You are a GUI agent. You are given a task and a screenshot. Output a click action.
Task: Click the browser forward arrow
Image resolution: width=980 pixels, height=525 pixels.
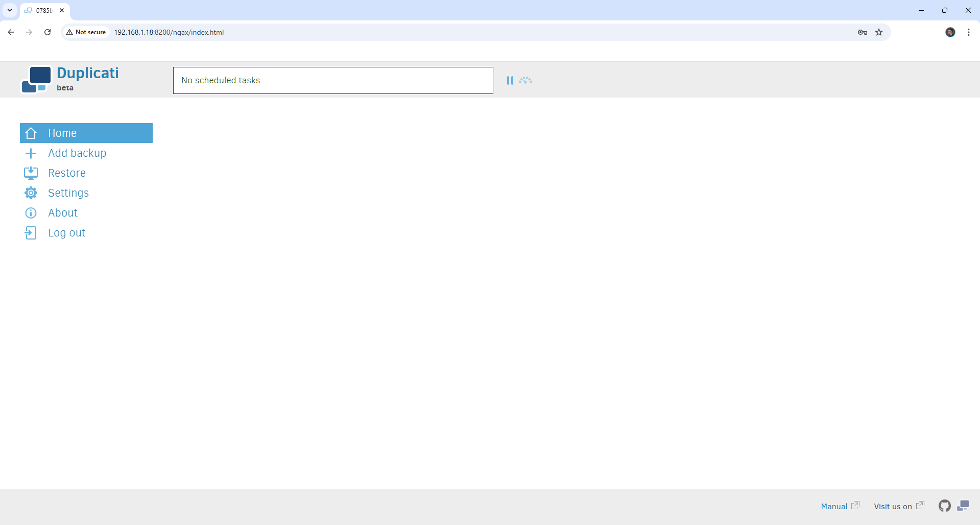[x=29, y=32]
